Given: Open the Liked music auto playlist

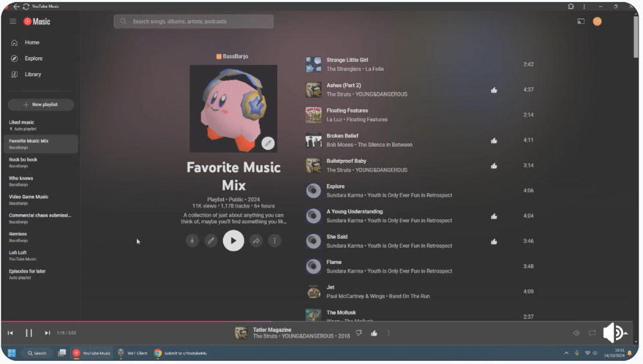Looking at the screenshot, I should [x=41, y=125].
